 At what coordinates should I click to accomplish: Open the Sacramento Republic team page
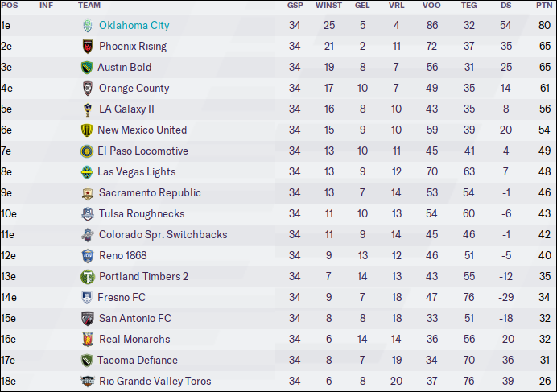pyautogui.click(x=150, y=192)
